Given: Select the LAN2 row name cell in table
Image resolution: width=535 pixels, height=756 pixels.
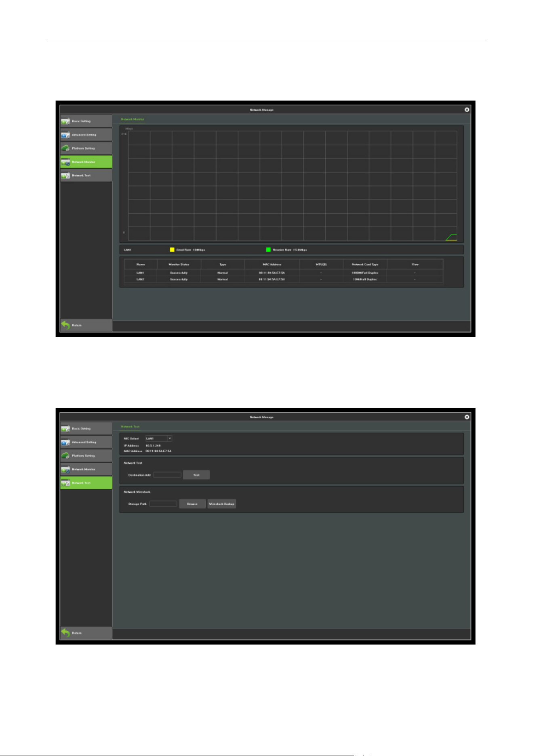Looking at the screenshot, I should [x=140, y=279].
